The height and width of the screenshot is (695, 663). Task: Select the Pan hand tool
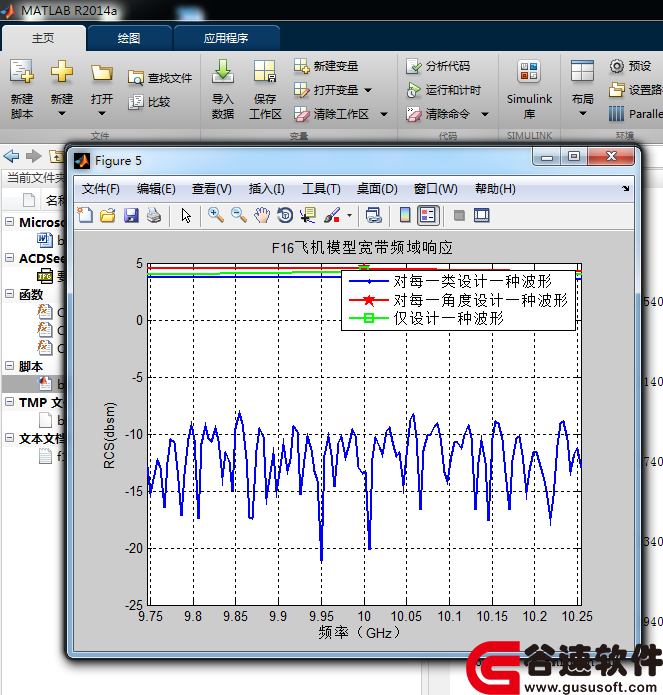(x=262, y=215)
